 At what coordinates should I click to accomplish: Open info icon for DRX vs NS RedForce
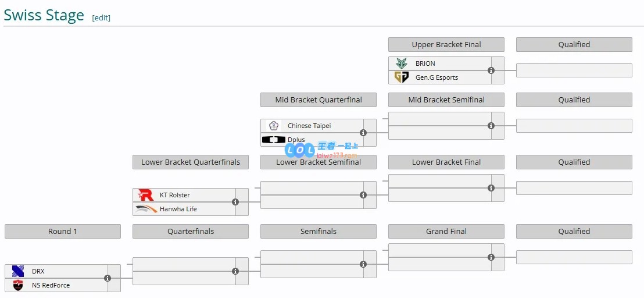pos(108,278)
